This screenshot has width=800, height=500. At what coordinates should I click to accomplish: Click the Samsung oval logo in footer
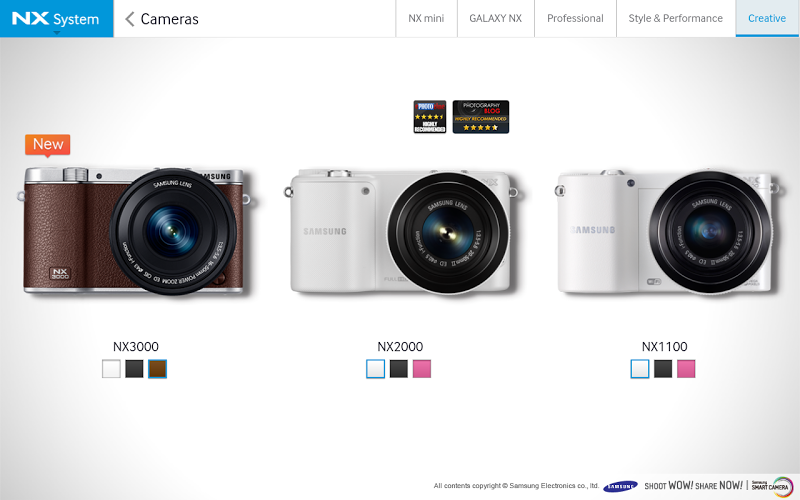coord(620,486)
